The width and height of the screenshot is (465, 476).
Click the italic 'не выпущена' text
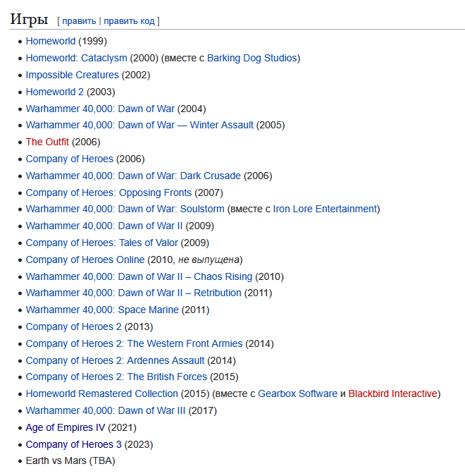[x=209, y=260]
